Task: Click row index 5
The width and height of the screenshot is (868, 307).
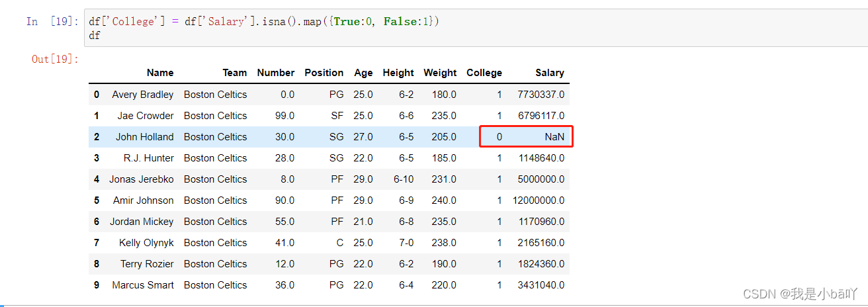Action: tap(97, 200)
